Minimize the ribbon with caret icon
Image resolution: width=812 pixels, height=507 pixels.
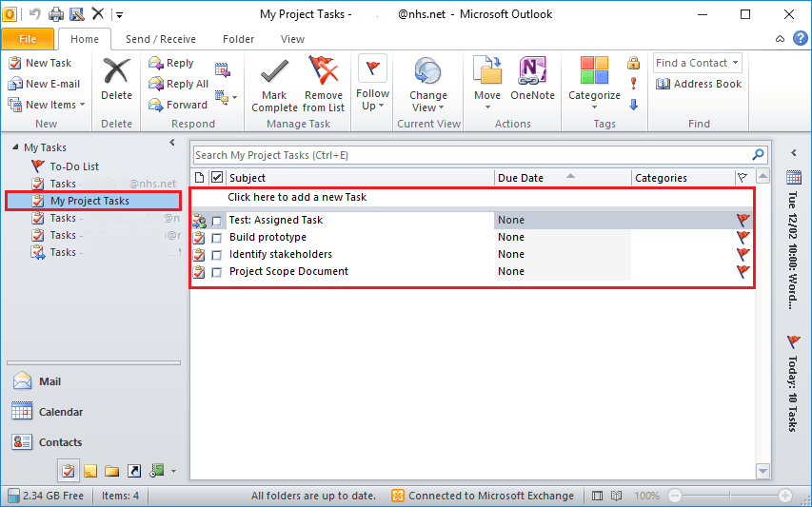(780, 39)
